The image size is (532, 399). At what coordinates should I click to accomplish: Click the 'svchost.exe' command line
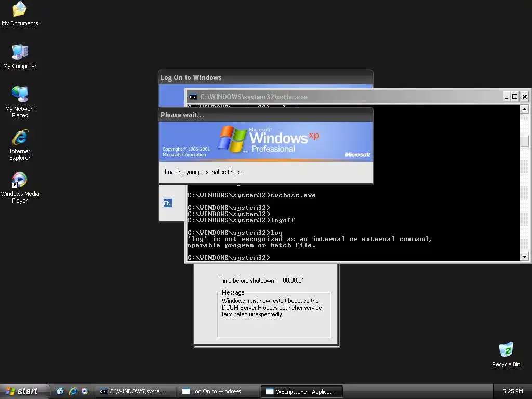pyautogui.click(x=251, y=195)
